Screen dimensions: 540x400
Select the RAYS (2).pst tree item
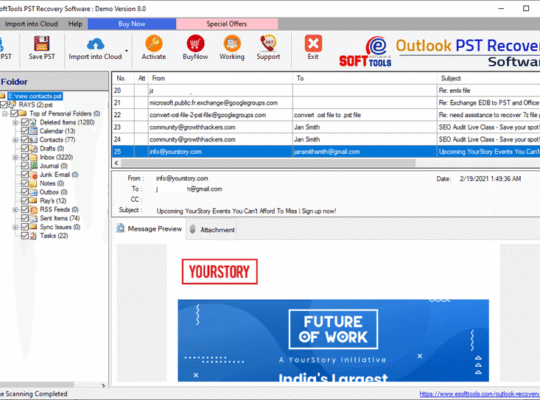[35, 105]
